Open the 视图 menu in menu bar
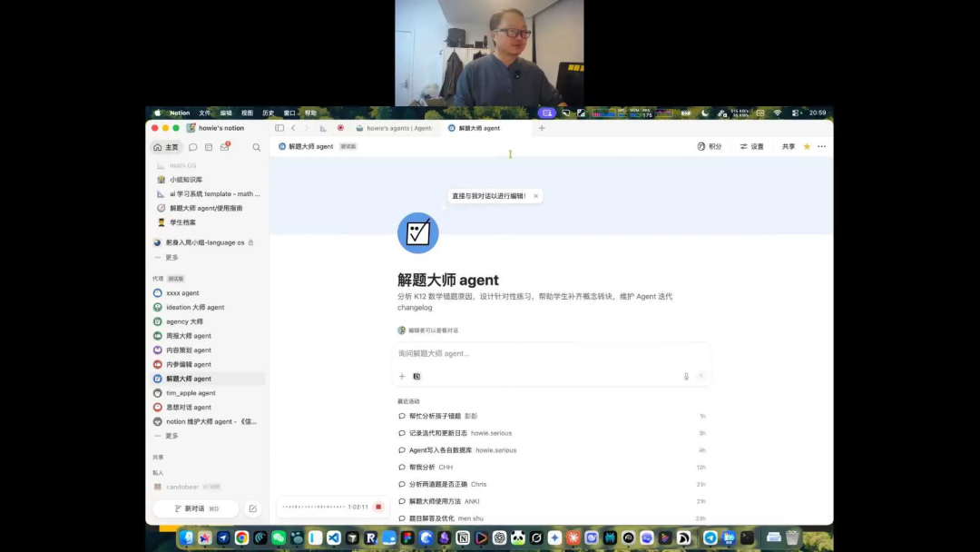Image resolution: width=980 pixels, height=552 pixels. click(248, 113)
